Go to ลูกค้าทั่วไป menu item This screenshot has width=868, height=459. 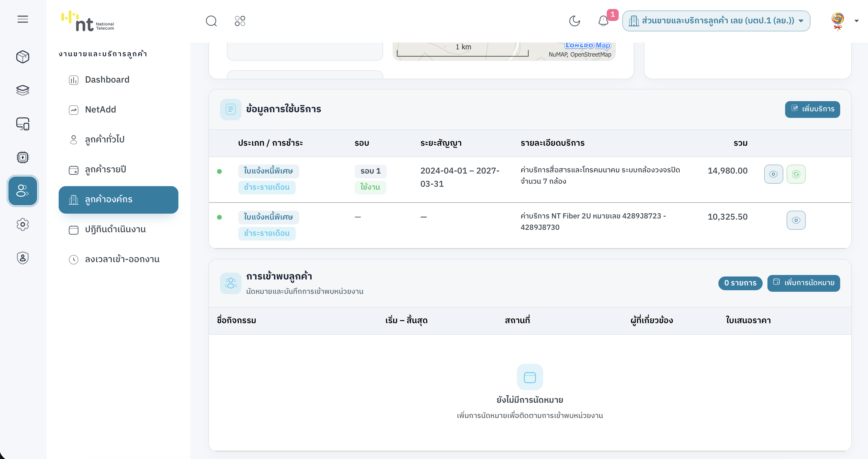tap(118, 140)
